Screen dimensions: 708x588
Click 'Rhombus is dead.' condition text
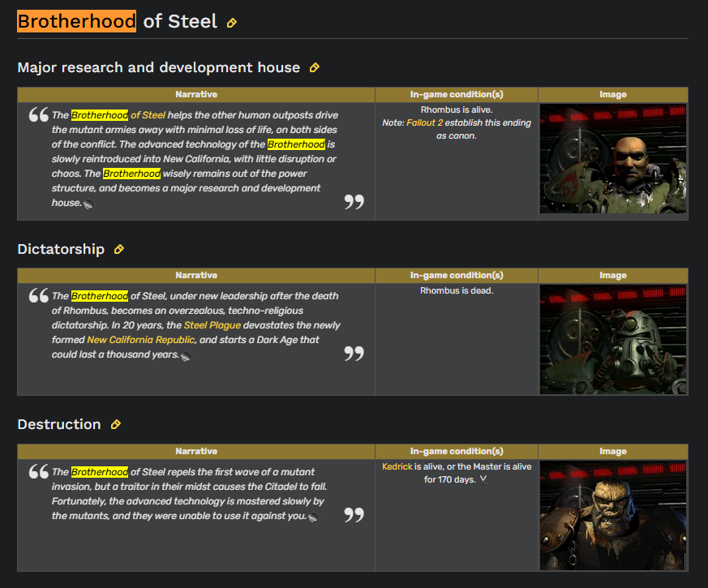457,291
